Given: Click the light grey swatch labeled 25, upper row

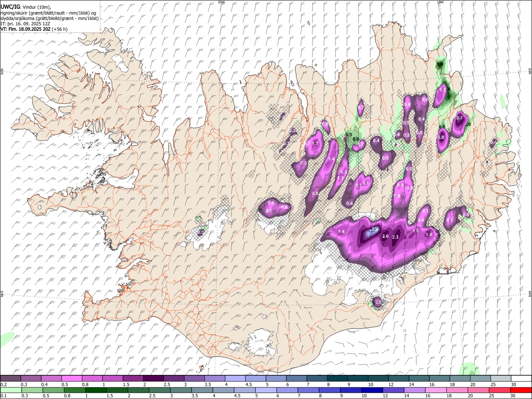Looking at the screenshot, I should click(501, 379).
